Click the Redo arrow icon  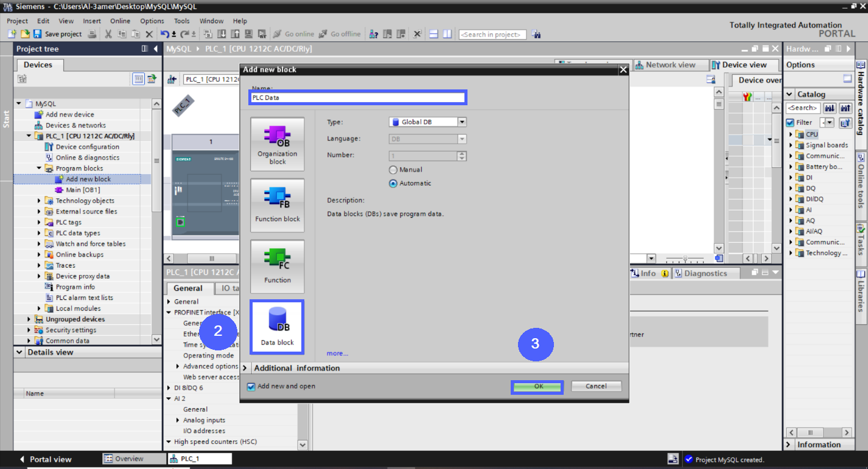(x=186, y=34)
